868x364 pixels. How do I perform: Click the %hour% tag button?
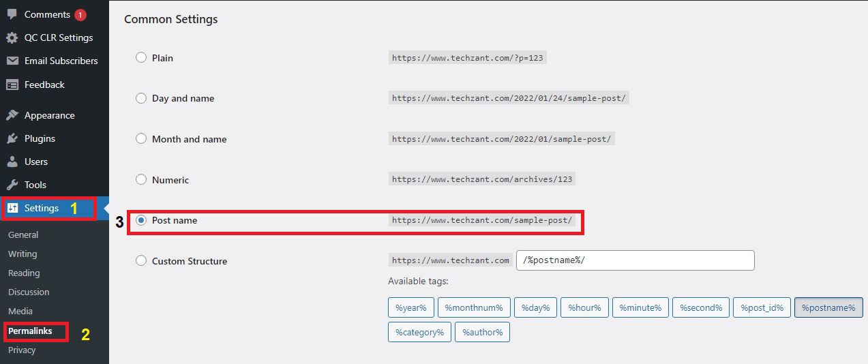click(585, 307)
